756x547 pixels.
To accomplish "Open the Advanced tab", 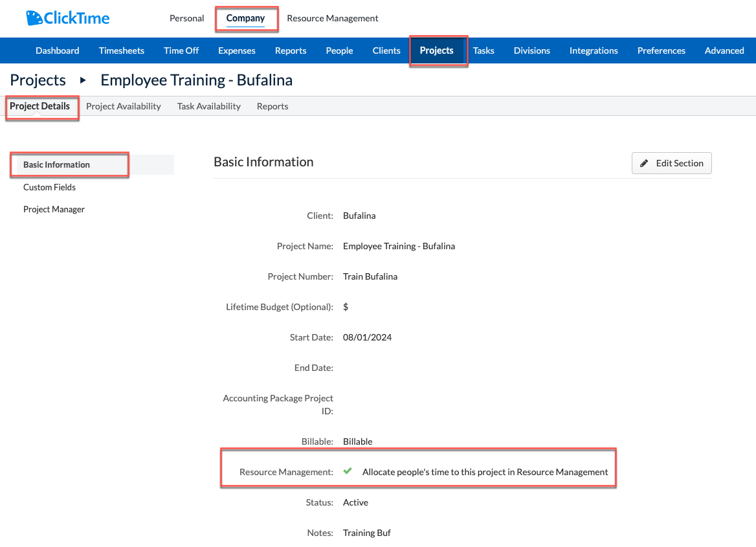I will tap(724, 50).
